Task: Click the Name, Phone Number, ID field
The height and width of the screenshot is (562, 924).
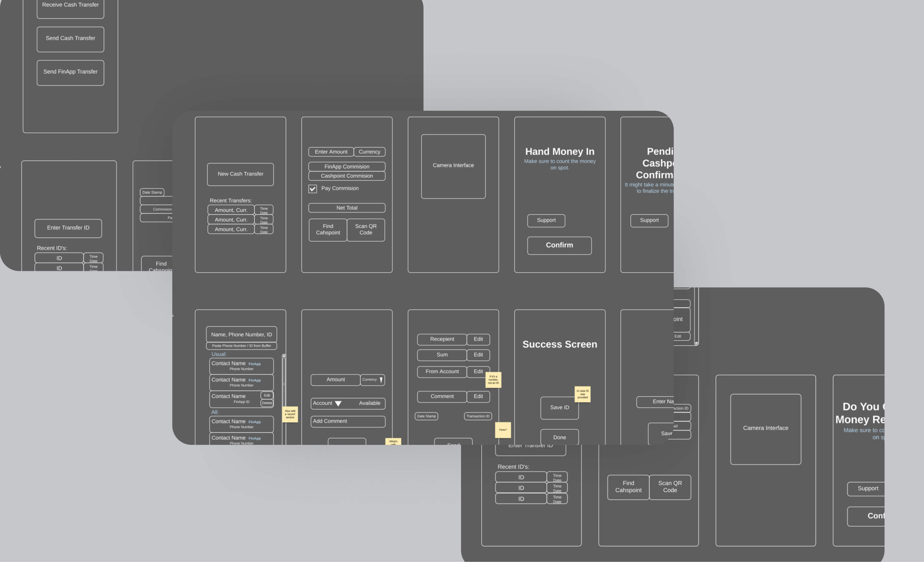Action: (241, 334)
